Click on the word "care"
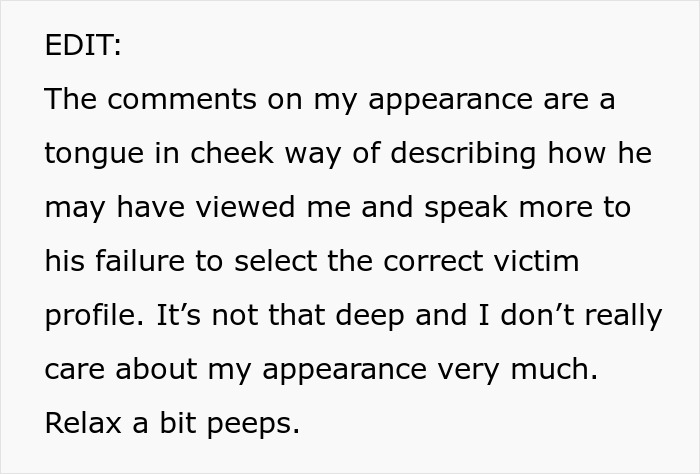700x474 pixels. tap(75, 370)
